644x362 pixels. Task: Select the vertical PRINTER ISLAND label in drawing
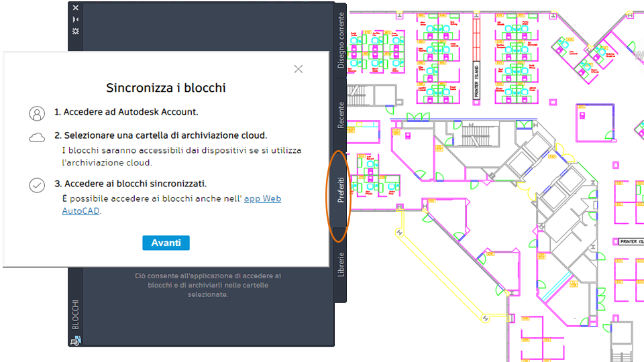pyautogui.click(x=476, y=81)
